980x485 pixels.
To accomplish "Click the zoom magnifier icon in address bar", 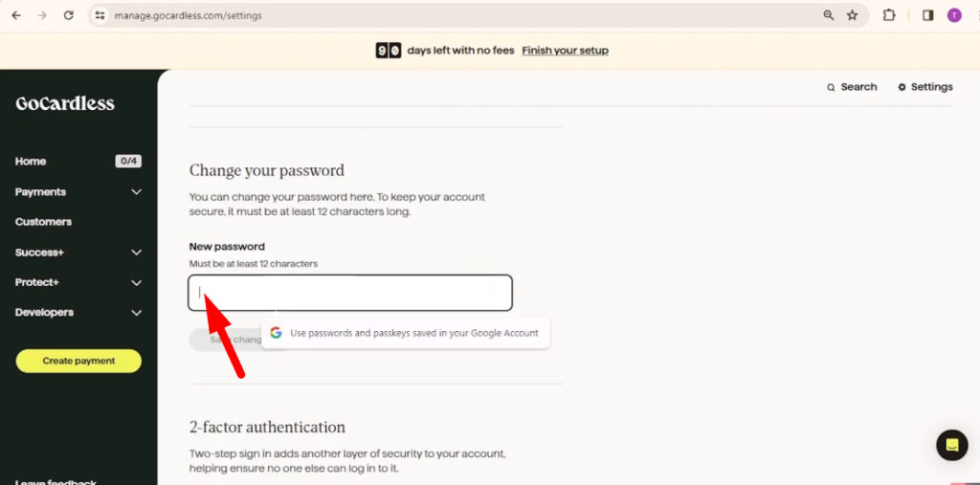I will (x=829, y=15).
